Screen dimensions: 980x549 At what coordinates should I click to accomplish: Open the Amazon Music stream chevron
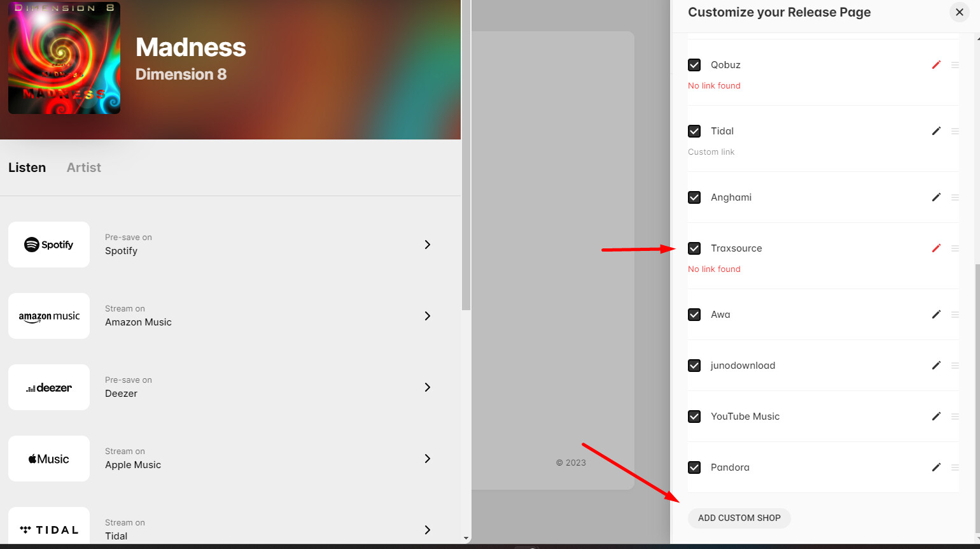(428, 316)
